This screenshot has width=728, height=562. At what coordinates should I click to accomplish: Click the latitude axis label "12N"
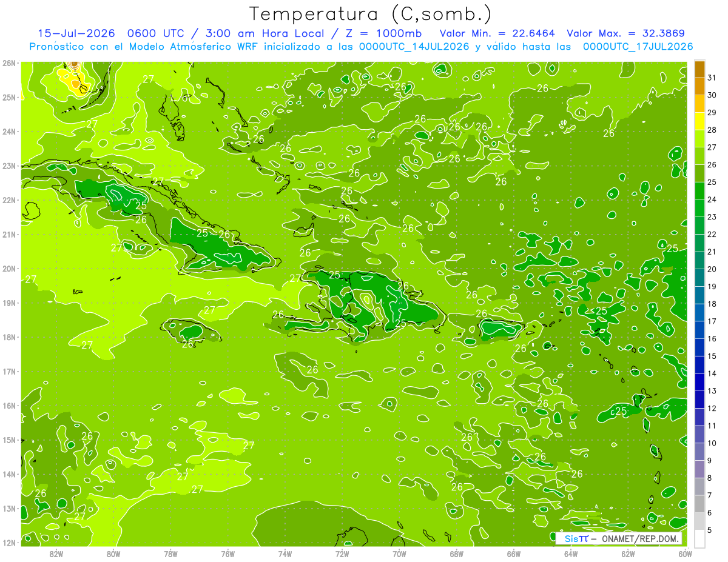(x=8, y=543)
